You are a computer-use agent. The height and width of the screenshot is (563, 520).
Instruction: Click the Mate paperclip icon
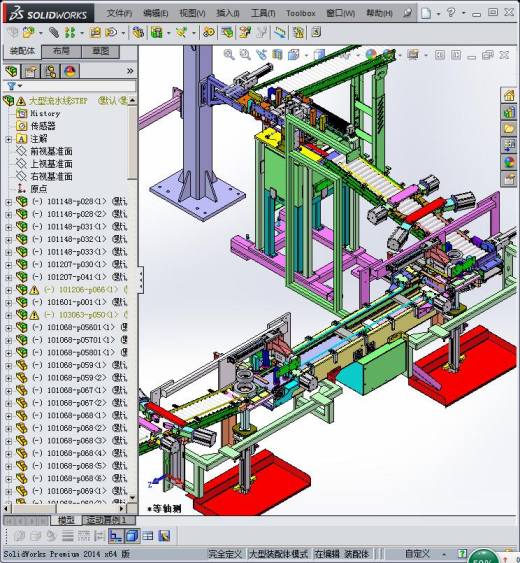click(54, 33)
